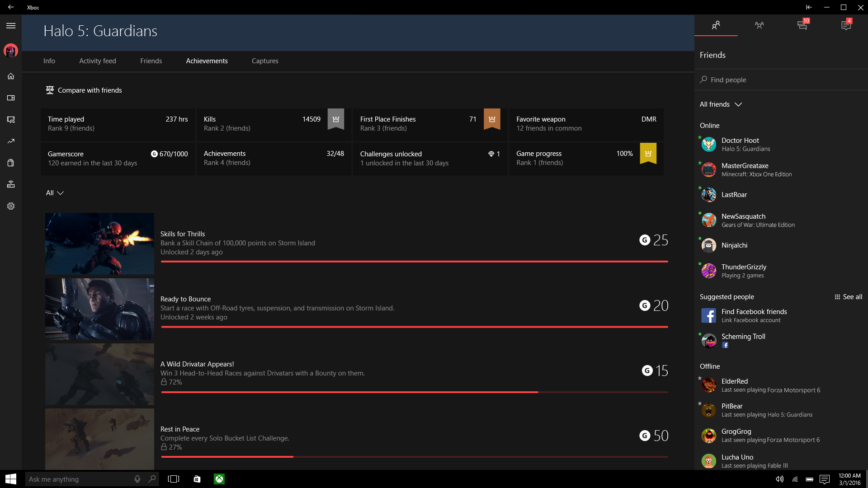868x488 pixels.
Task: Open Messages tab with 10 badge
Action: pos(802,25)
